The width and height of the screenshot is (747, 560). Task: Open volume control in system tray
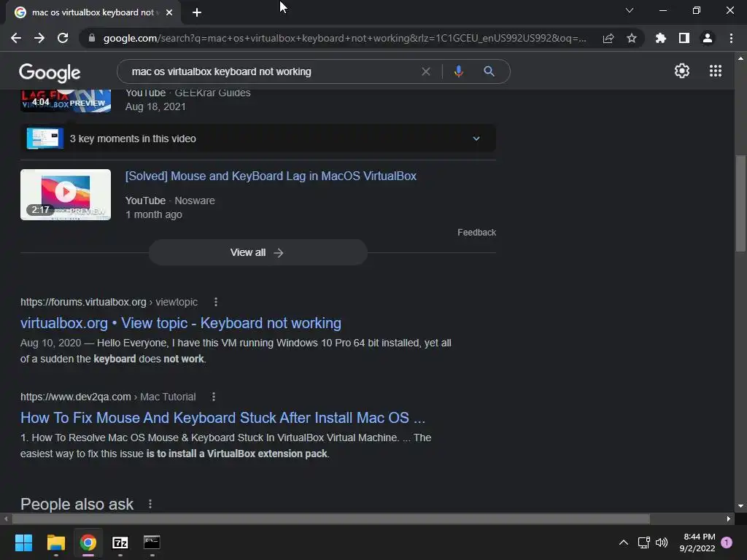point(662,542)
